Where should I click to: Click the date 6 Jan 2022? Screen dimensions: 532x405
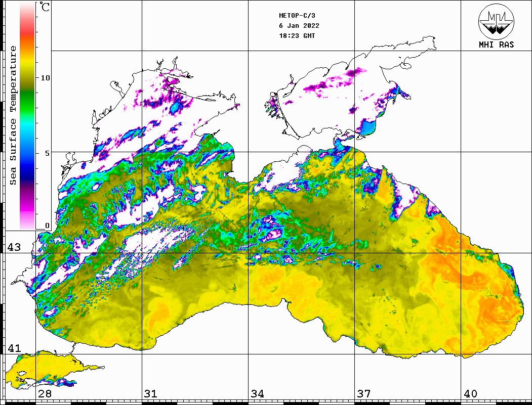(299, 26)
